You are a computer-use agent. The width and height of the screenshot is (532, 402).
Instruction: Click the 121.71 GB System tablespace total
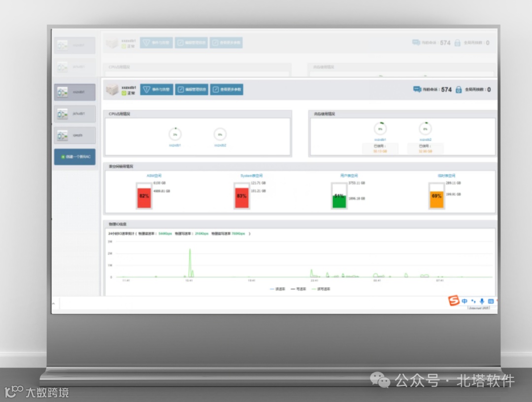click(x=259, y=183)
